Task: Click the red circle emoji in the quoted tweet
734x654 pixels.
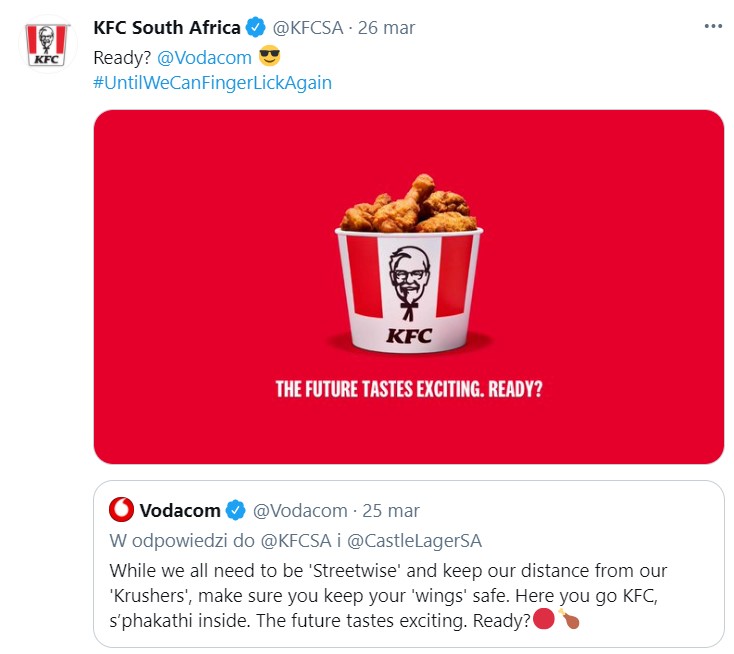Action: pos(544,620)
